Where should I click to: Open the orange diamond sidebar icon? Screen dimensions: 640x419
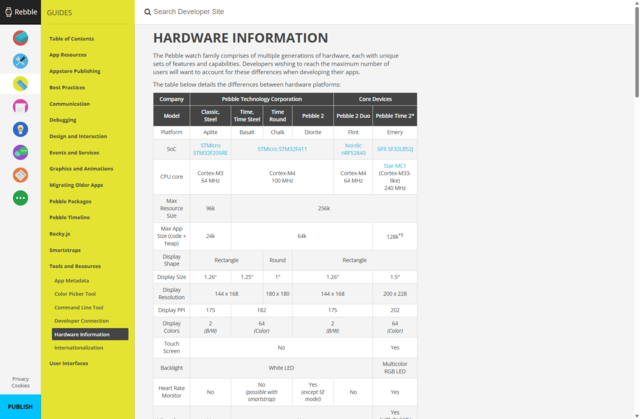click(20, 175)
